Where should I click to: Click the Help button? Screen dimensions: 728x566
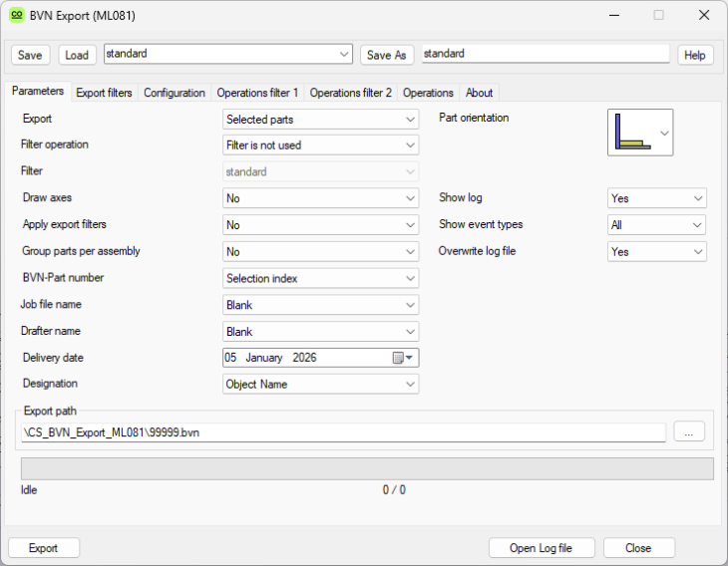coord(695,55)
